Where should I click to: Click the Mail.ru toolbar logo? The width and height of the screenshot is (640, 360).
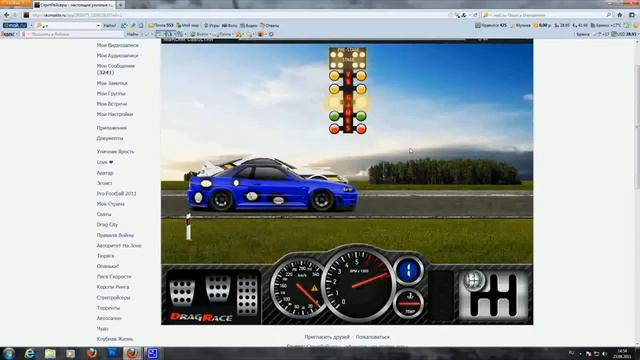point(15,25)
